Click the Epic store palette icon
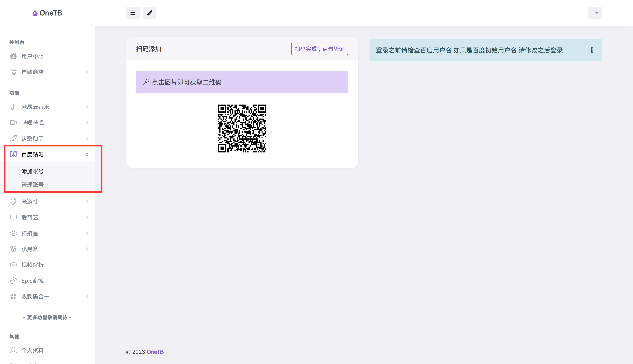 click(x=13, y=280)
